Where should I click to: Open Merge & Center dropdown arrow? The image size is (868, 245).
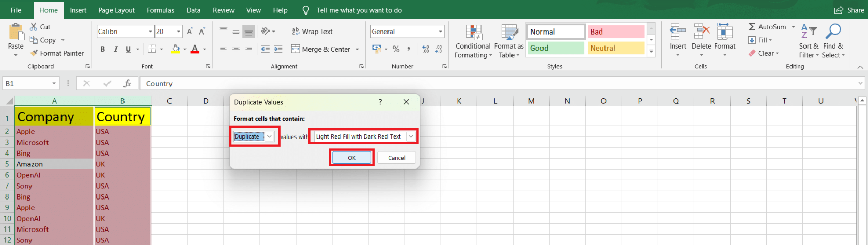point(357,49)
